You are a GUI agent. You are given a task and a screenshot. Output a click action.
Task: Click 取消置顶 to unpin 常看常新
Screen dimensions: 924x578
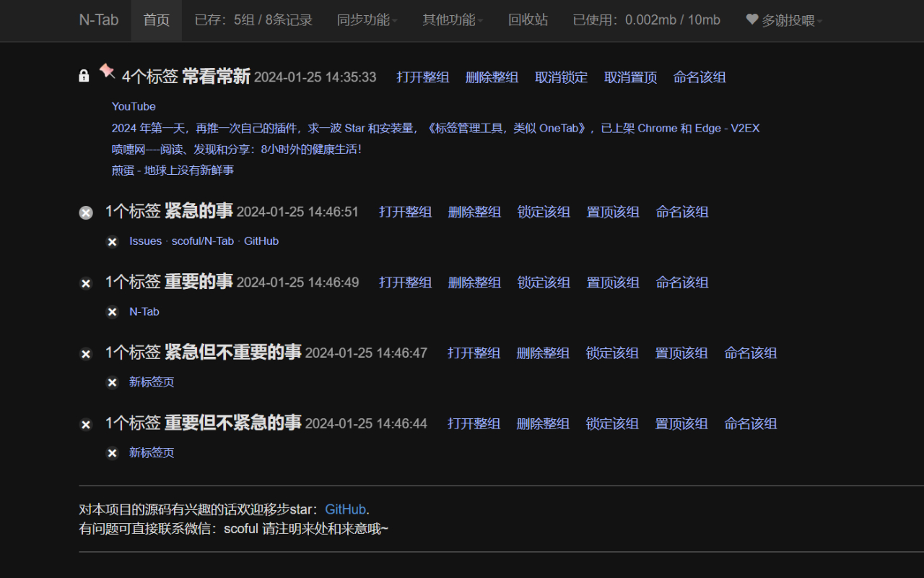pyautogui.click(x=630, y=77)
